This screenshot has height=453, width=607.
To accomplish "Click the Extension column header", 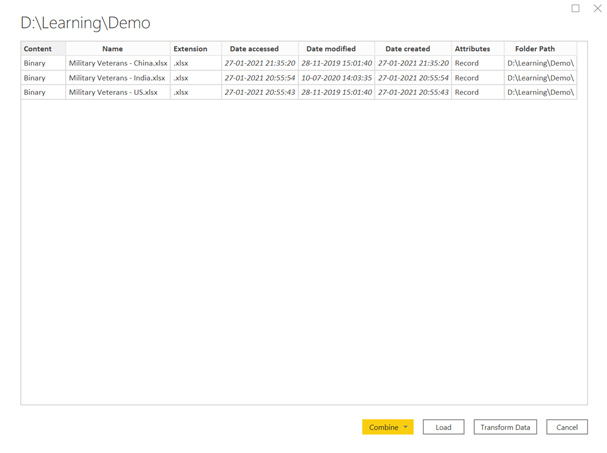I will (190, 48).
